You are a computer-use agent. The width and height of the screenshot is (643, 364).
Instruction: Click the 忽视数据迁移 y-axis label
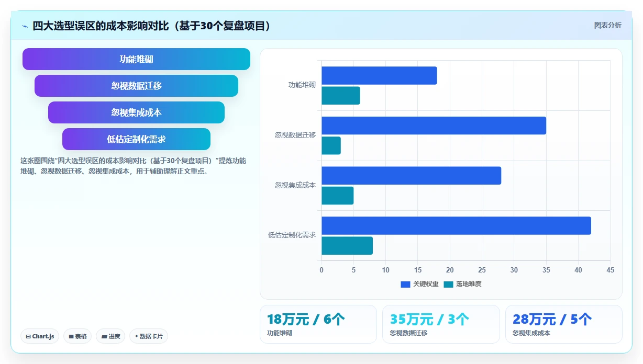[x=295, y=135]
